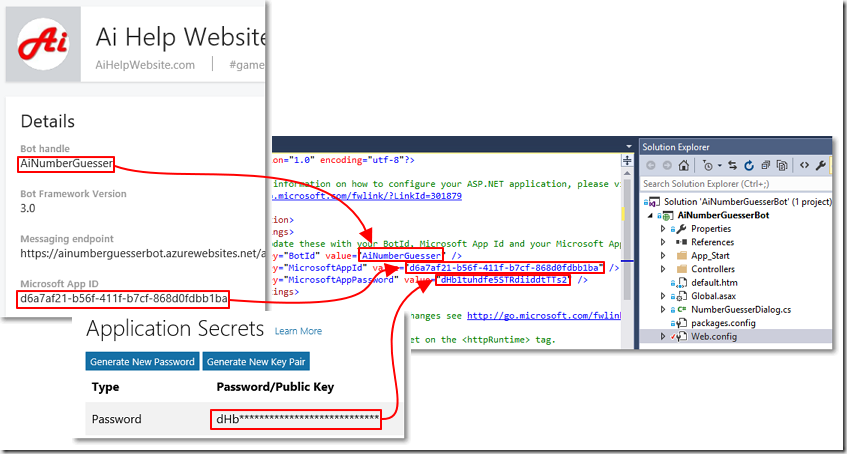Select Global.asax in the tree

coord(713,296)
